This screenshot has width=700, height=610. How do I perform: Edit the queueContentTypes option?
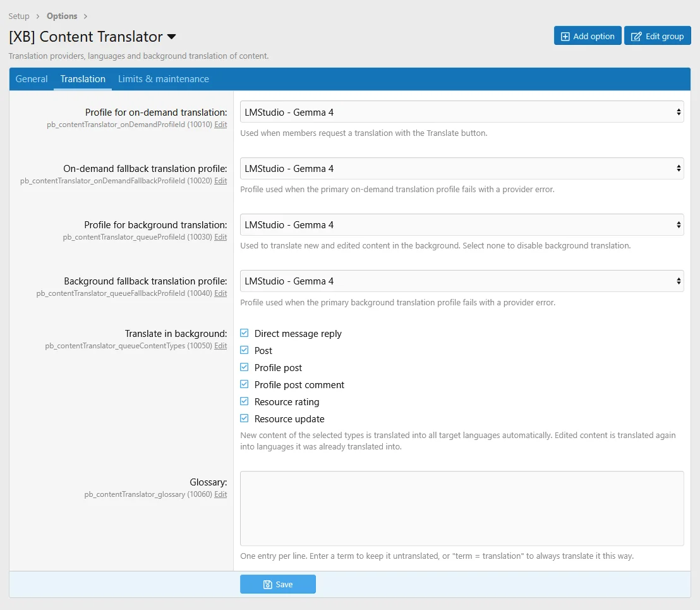click(220, 346)
